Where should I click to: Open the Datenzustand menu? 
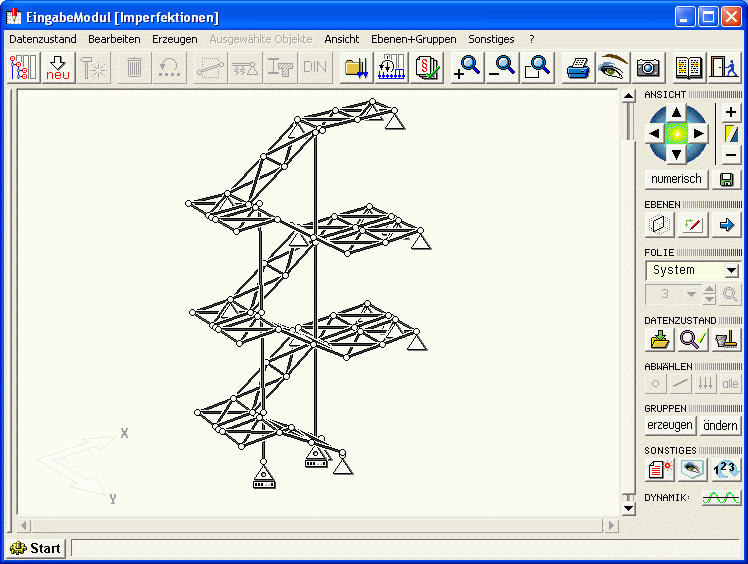pyautogui.click(x=42, y=39)
